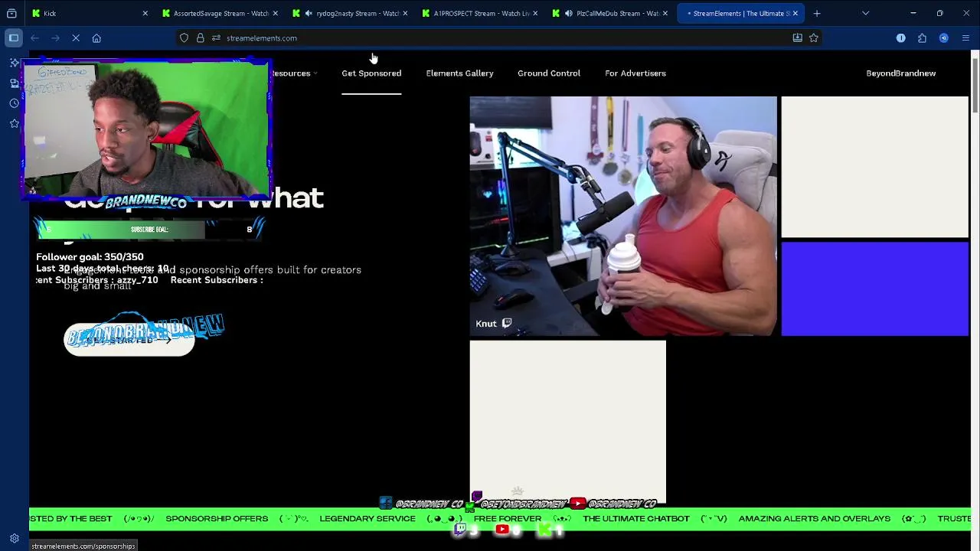Click the solid blue tile
This screenshot has width=980, height=551.
874,289
